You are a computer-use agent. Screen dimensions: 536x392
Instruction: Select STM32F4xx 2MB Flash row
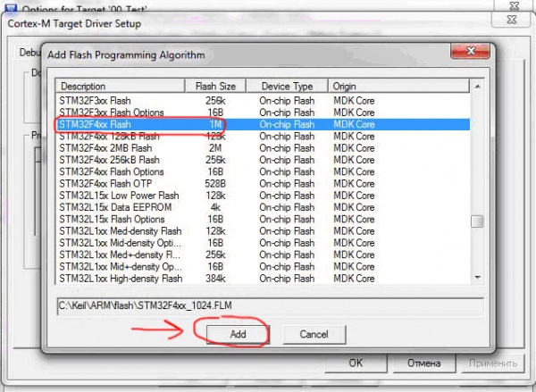click(x=263, y=148)
